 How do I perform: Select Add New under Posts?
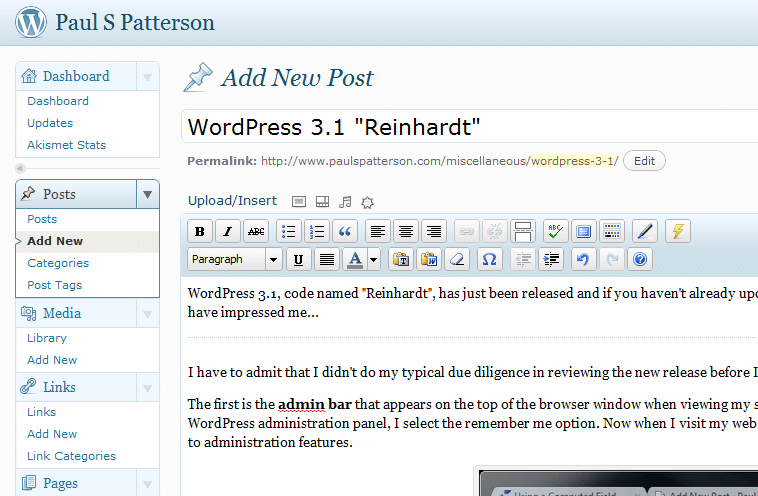(x=55, y=241)
